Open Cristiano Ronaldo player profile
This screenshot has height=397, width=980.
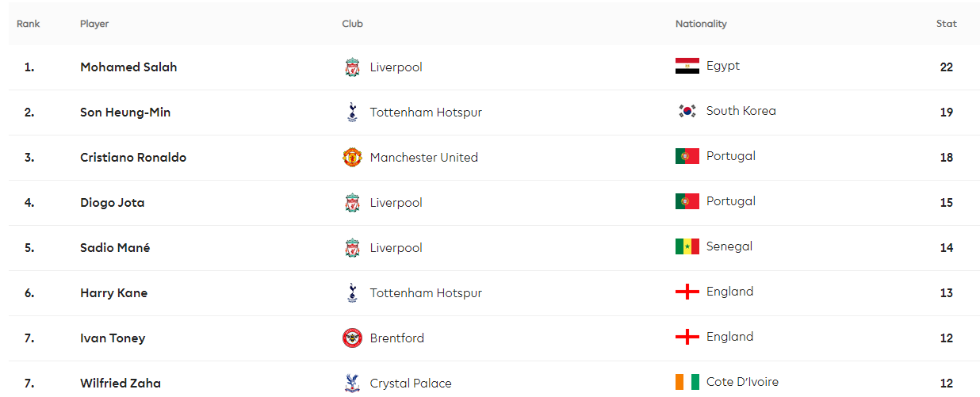click(x=133, y=158)
